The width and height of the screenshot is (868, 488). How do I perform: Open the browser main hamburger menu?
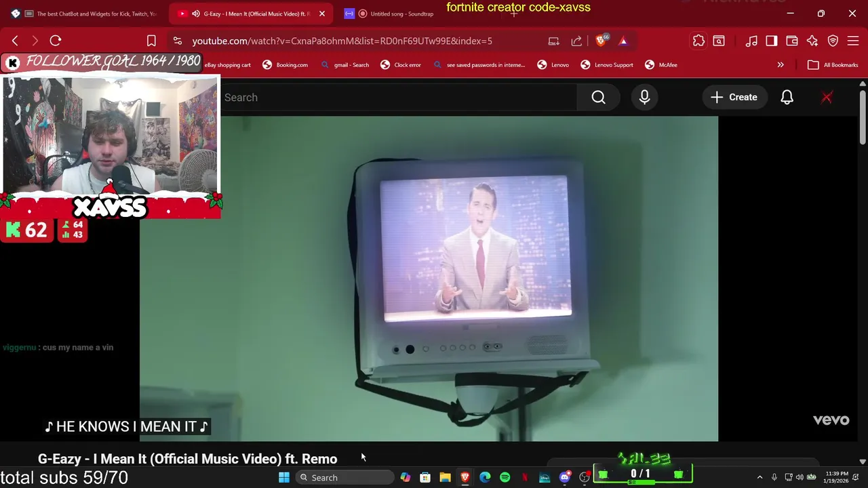click(853, 41)
